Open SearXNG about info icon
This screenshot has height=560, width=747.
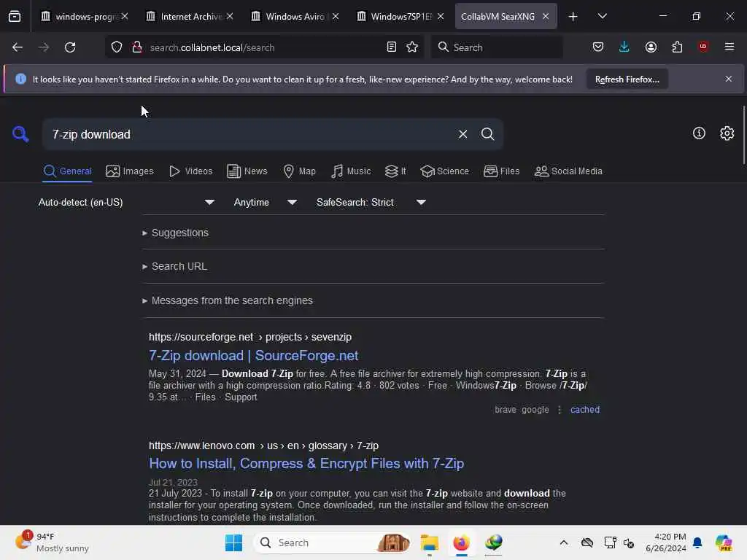699,133
